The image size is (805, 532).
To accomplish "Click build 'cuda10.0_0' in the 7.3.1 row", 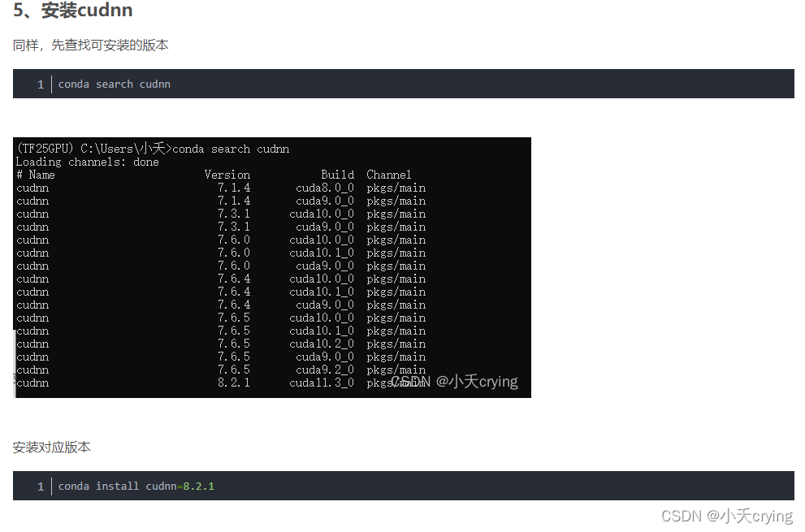I will point(322,214).
